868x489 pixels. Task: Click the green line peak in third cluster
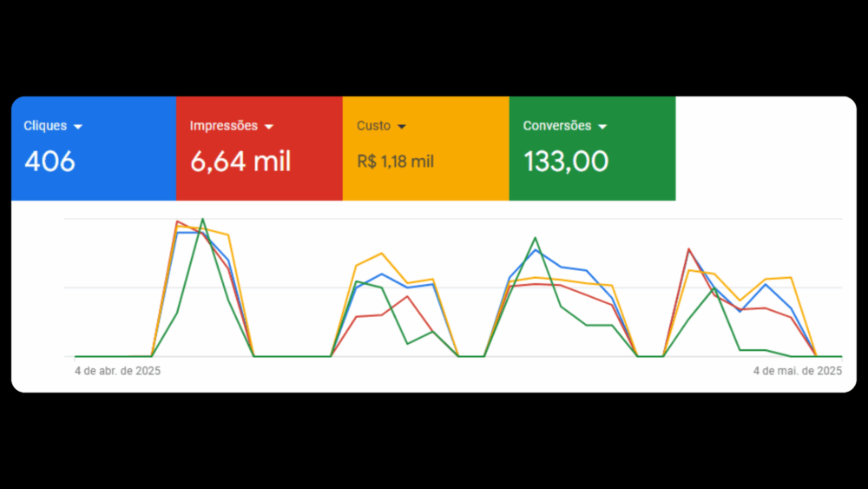536,237
